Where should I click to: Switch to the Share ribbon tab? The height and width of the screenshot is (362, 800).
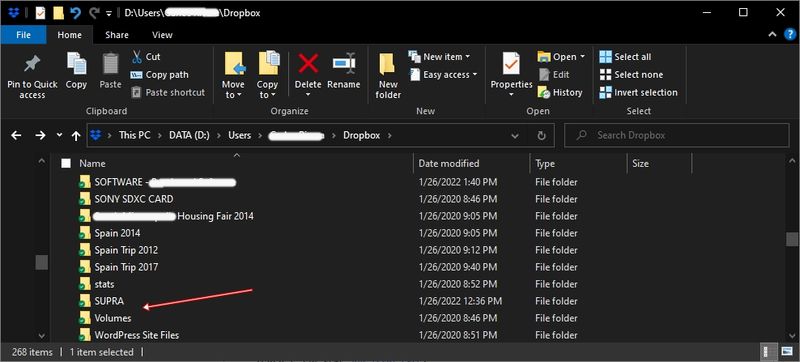coord(117,35)
